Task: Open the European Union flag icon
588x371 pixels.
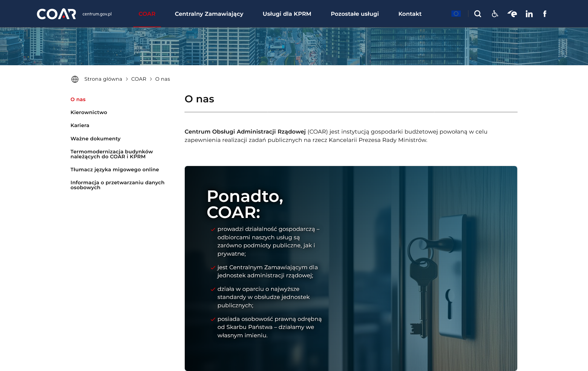Action: click(x=456, y=14)
